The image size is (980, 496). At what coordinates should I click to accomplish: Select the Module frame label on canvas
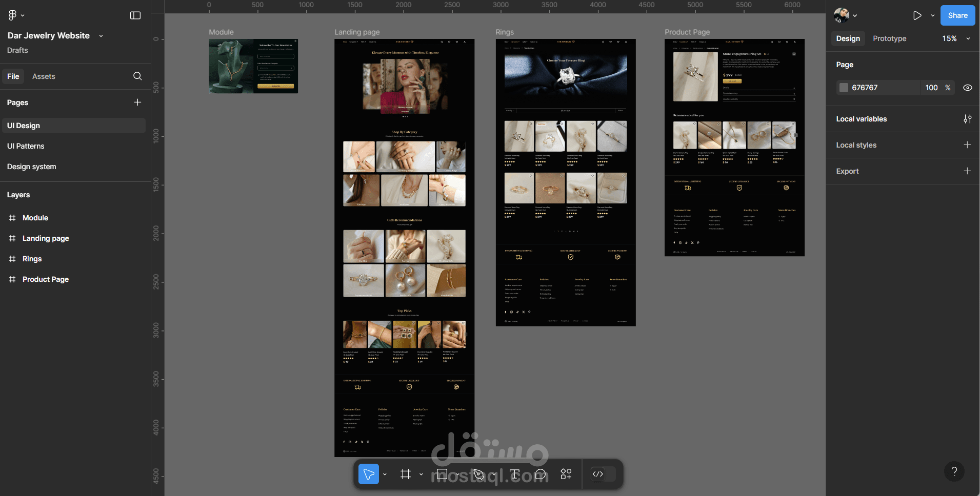(221, 32)
